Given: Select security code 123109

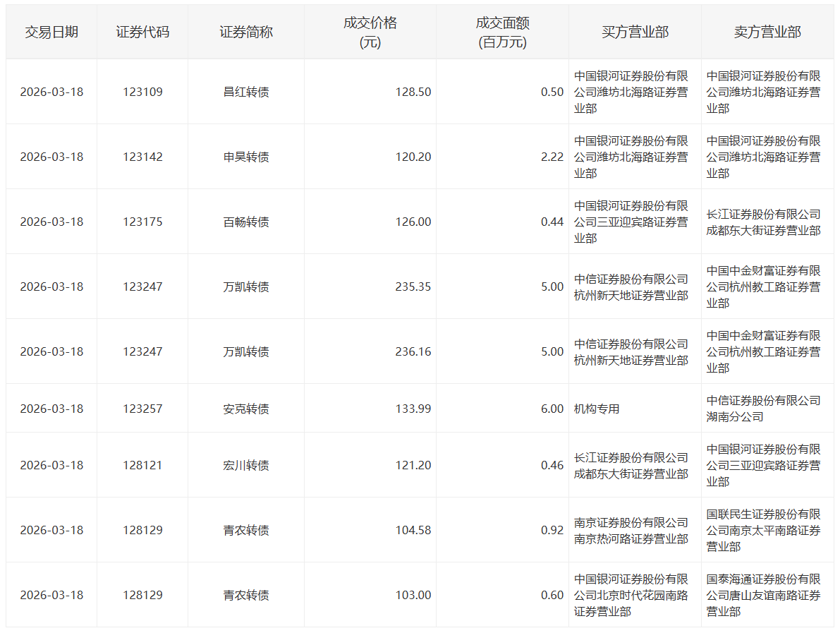Looking at the screenshot, I should click(x=142, y=92).
